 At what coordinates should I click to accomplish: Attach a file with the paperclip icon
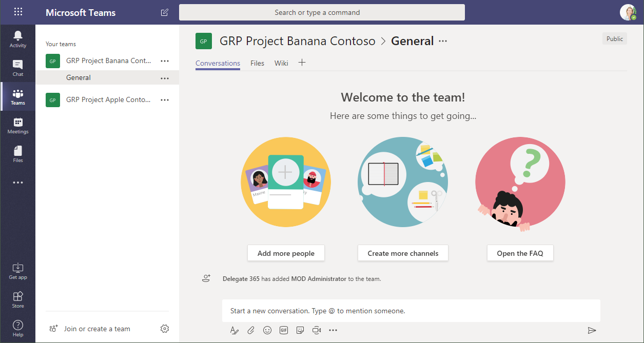(x=251, y=330)
